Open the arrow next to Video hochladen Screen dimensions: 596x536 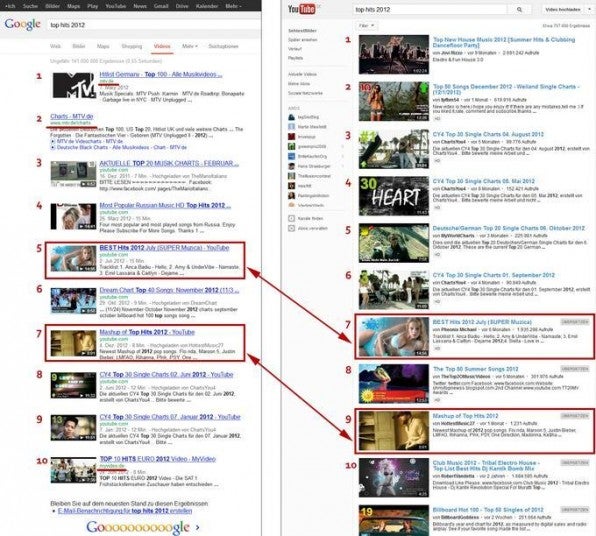(590, 10)
